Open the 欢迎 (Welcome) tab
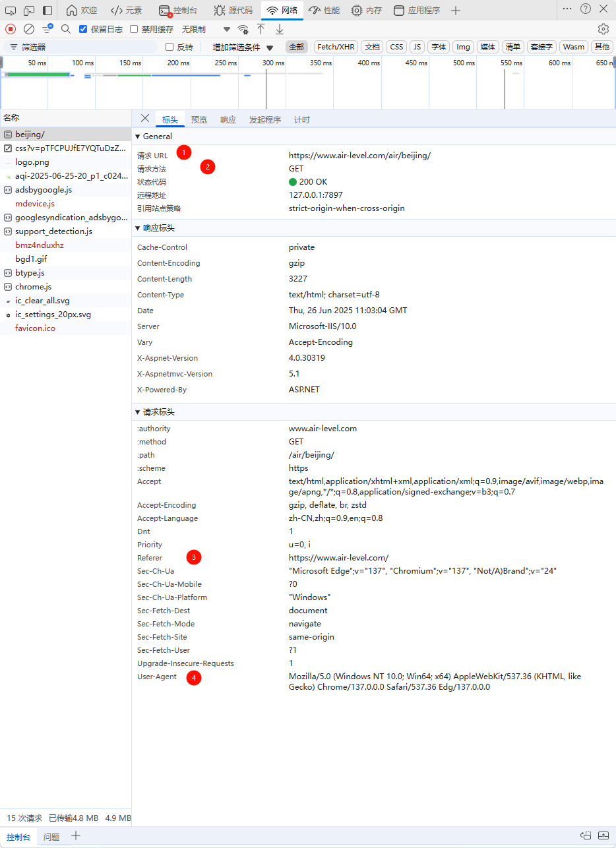The width and height of the screenshot is (616, 848). (x=82, y=11)
